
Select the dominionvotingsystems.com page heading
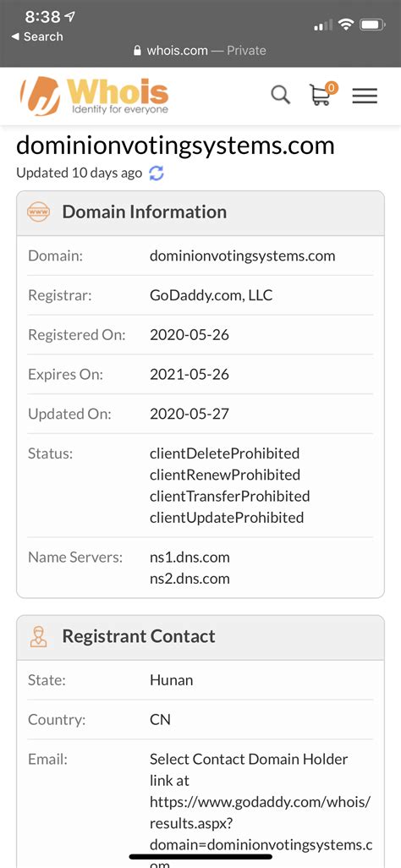coord(176,145)
